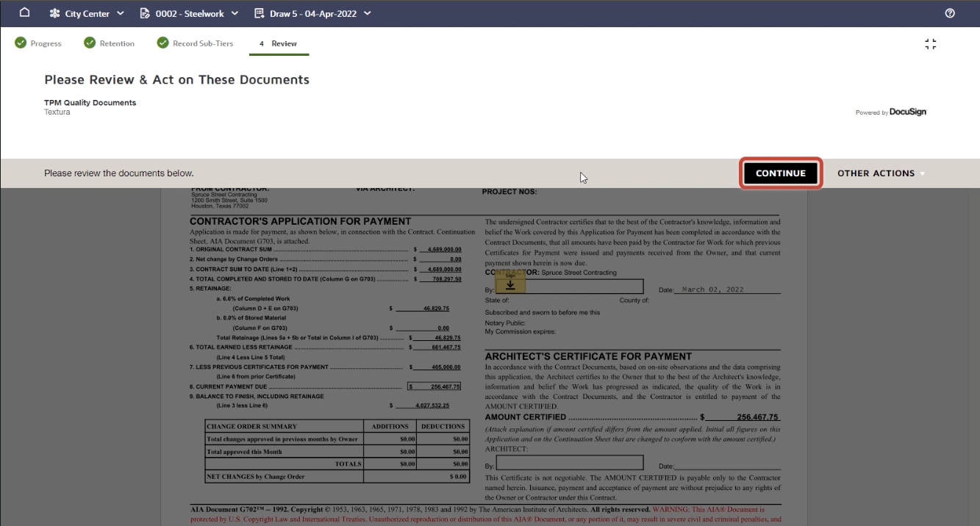Go to the Progress step
The height and width of the screenshot is (526, 980).
(46, 43)
